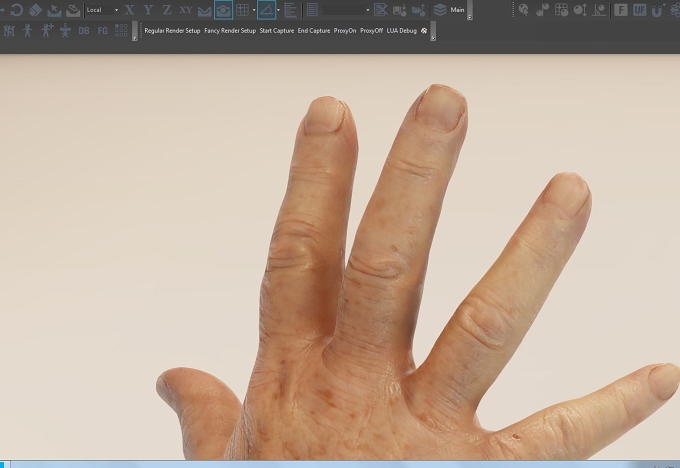Click the physics linked spheres icon
The image size is (680, 468).
pyautogui.click(x=542, y=10)
